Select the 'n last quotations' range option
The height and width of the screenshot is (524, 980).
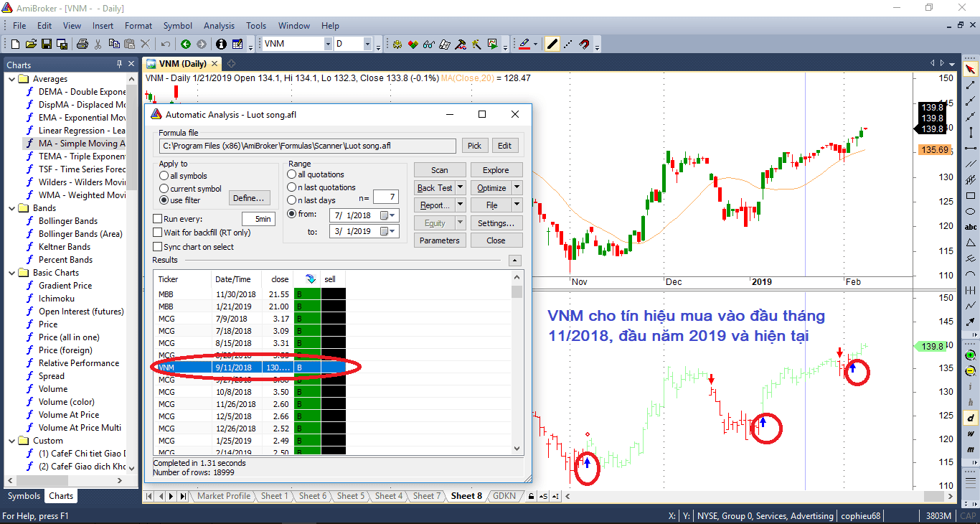291,187
